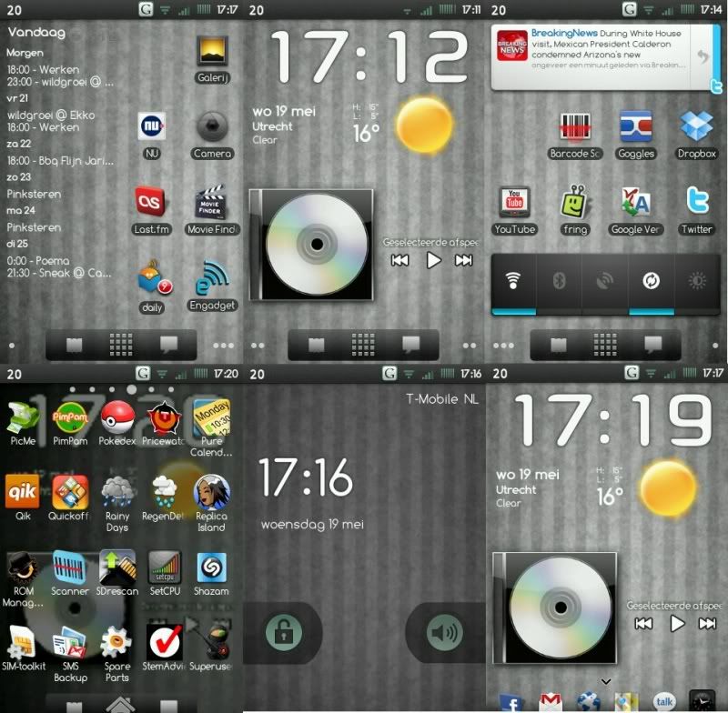This screenshot has width=728, height=713.
Task: Open the app drawer grid on the calendar screen
Action: (x=121, y=345)
